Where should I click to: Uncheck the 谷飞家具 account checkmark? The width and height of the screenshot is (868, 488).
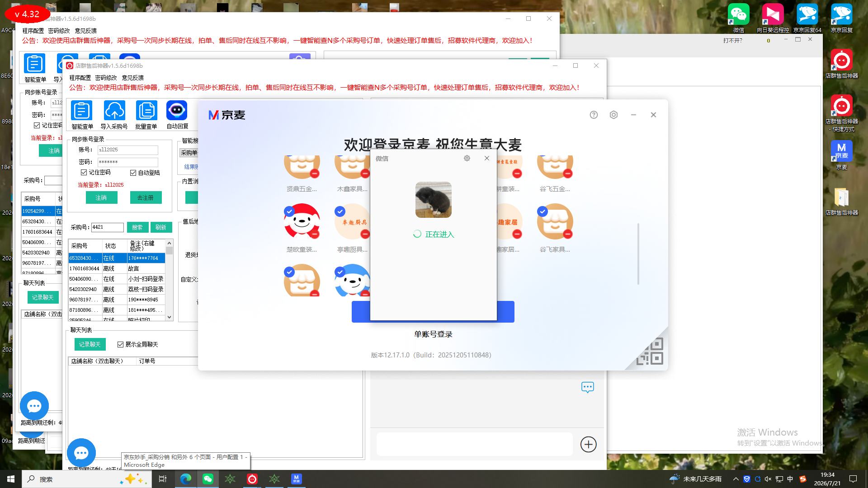pyautogui.click(x=542, y=211)
